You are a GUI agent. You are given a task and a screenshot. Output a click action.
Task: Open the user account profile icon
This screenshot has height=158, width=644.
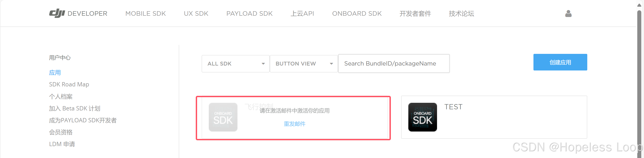568,13
